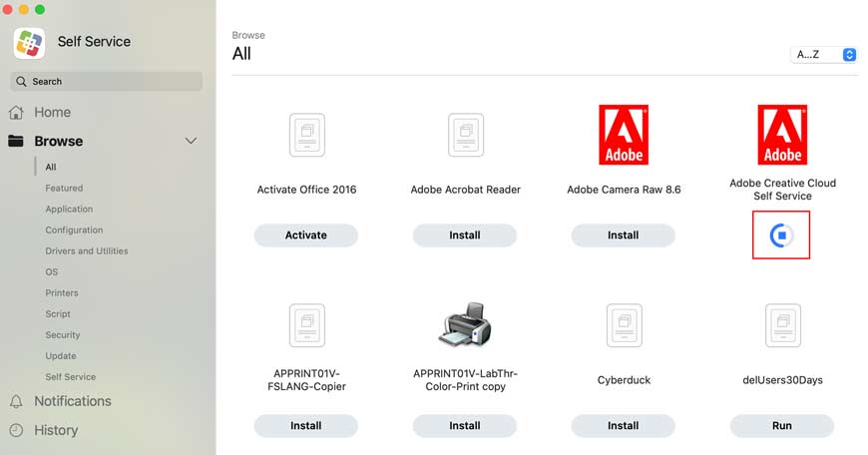Click the Search input field
The width and height of the screenshot is (868, 455).
coord(107,82)
